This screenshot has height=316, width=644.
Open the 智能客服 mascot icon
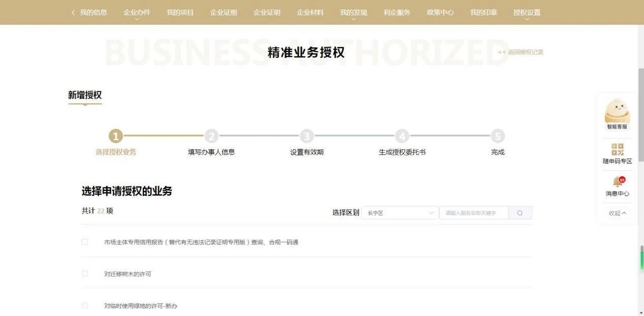tap(617, 112)
